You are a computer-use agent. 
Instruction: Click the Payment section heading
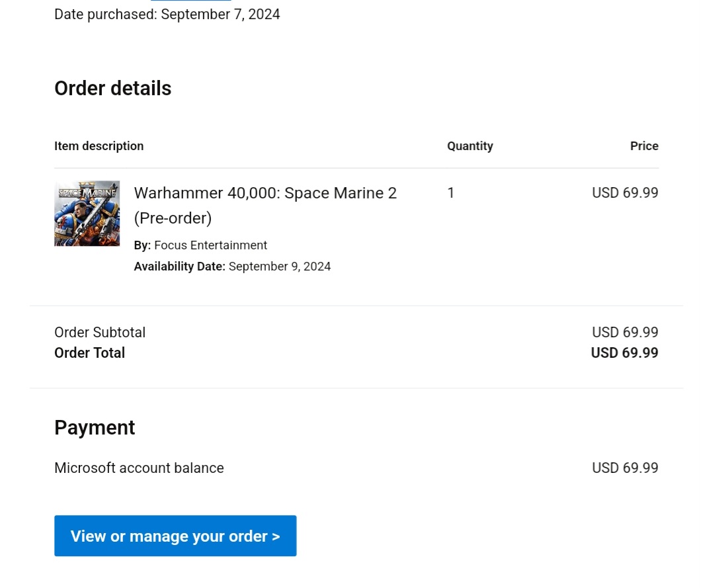tap(95, 428)
